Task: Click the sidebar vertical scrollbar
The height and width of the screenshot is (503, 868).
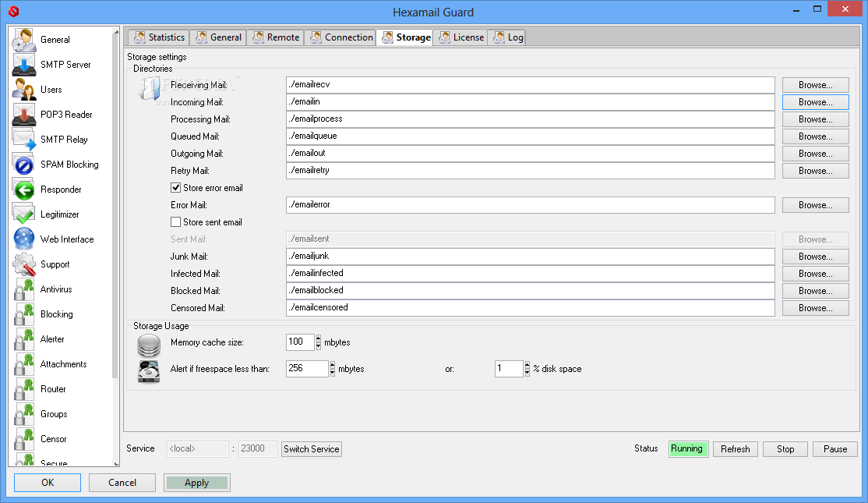Action: coord(115,207)
